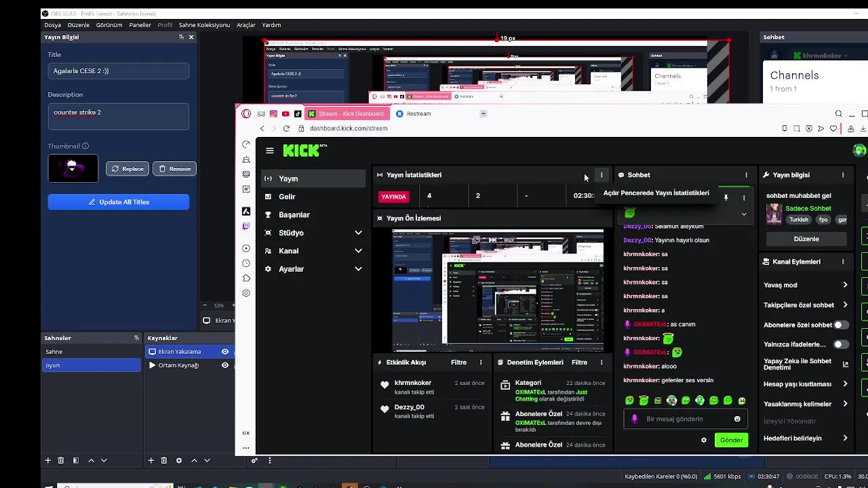The height and width of the screenshot is (488, 868).
Task: Open Opera sidebar history clock icon
Action: (246, 263)
